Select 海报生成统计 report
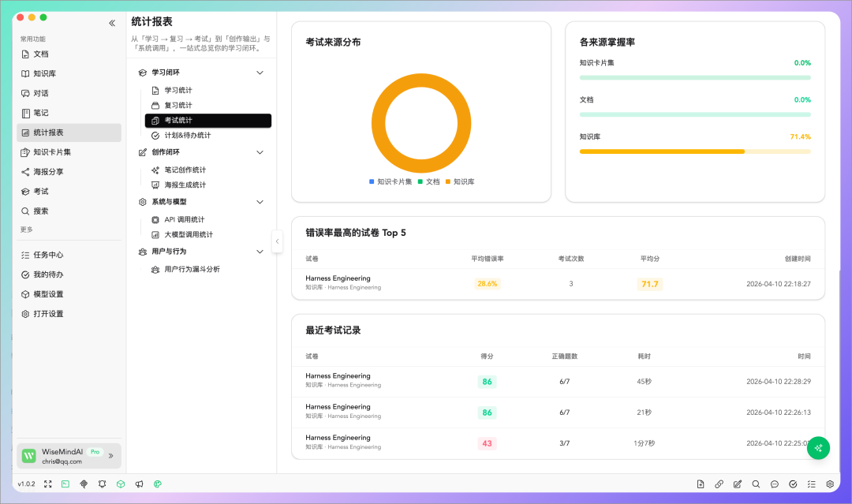This screenshot has width=852, height=504. coord(208,185)
